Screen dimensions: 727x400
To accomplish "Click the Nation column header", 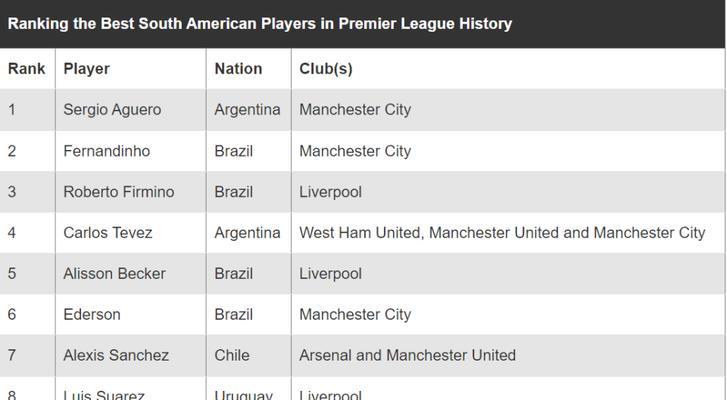I will (238, 69).
